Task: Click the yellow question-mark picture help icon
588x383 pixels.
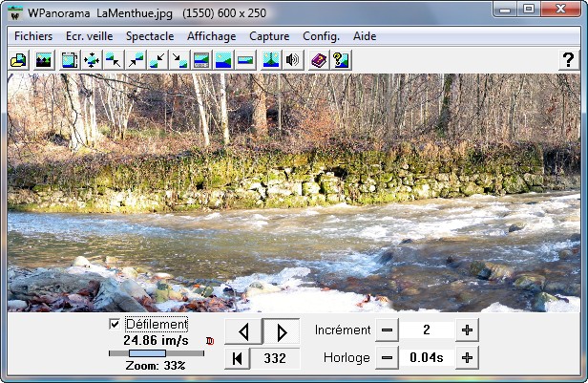Action: pos(341,60)
